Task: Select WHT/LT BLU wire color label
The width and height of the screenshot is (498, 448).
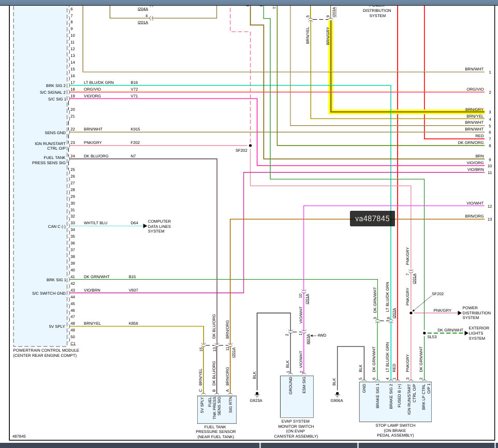Action: click(x=95, y=223)
